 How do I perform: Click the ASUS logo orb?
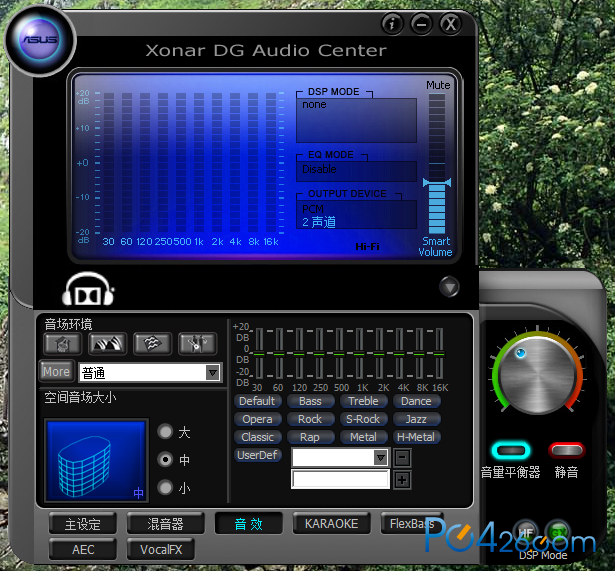40,40
